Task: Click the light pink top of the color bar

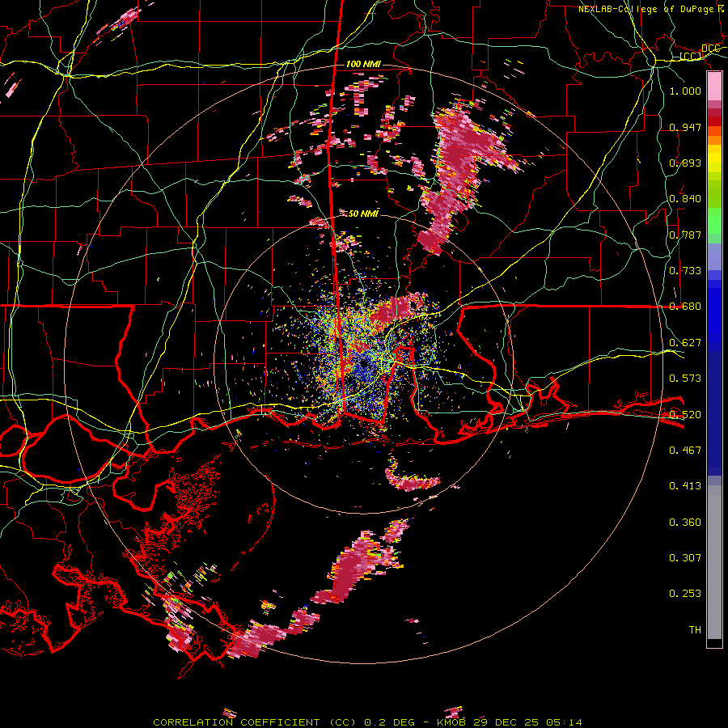Action: (714, 86)
